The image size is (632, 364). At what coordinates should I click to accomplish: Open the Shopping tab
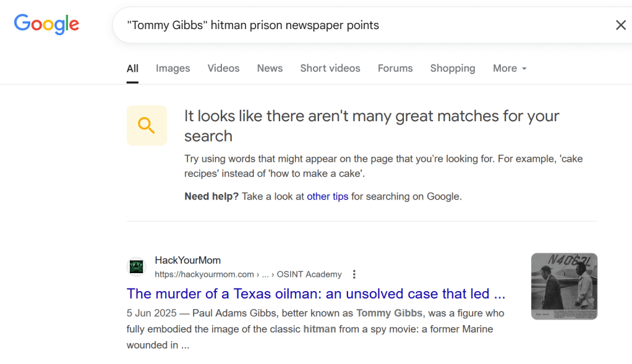coord(452,69)
